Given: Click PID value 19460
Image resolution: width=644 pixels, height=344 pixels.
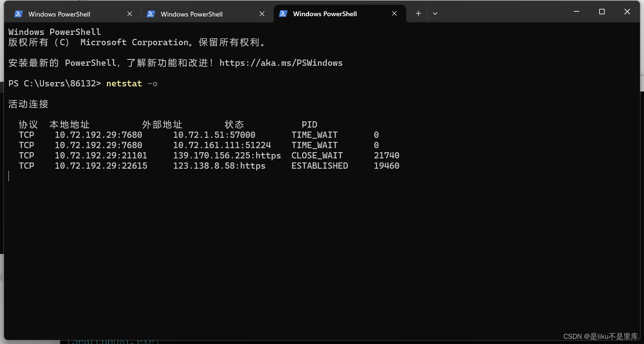Looking at the screenshot, I should 387,166.
